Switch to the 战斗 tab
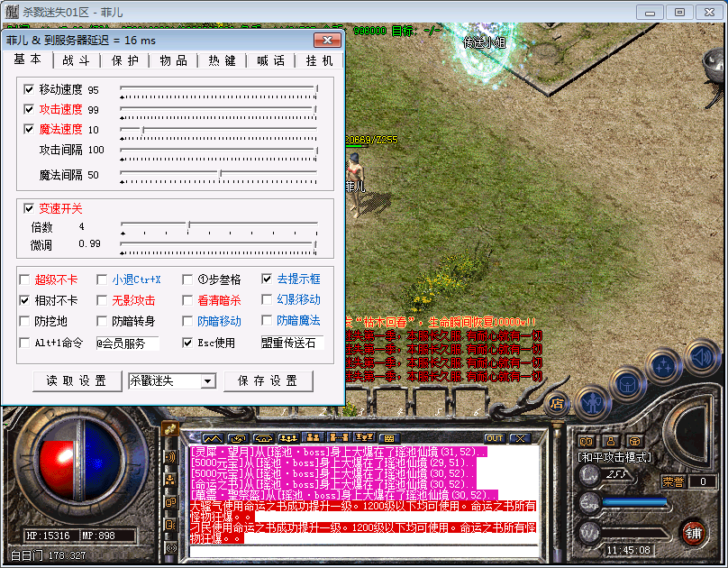This screenshot has height=568, width=728. point(77,60)
